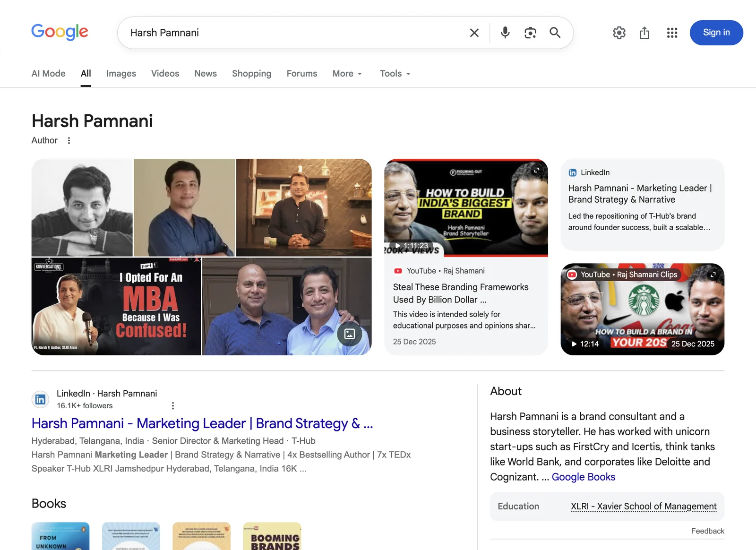756x550 pixels.
Task: Open Google apps grid icon
Action: [x=672, y=33]
